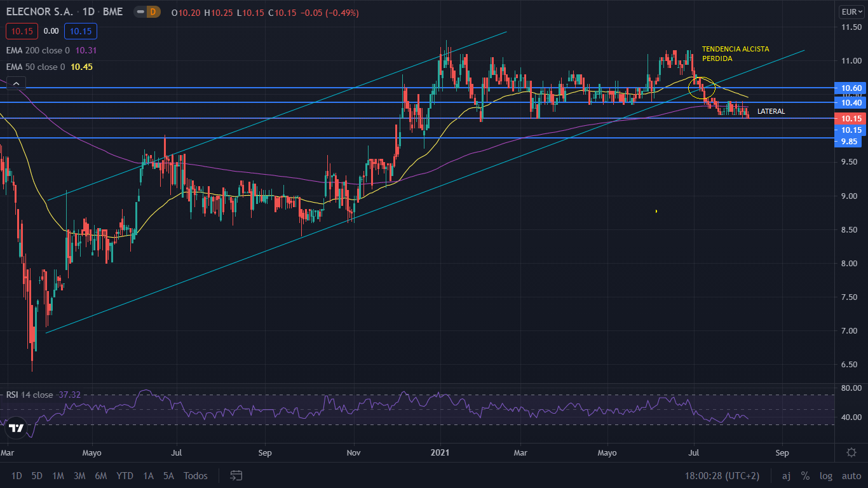Open the EUR currency dropdown

[850, 12]
